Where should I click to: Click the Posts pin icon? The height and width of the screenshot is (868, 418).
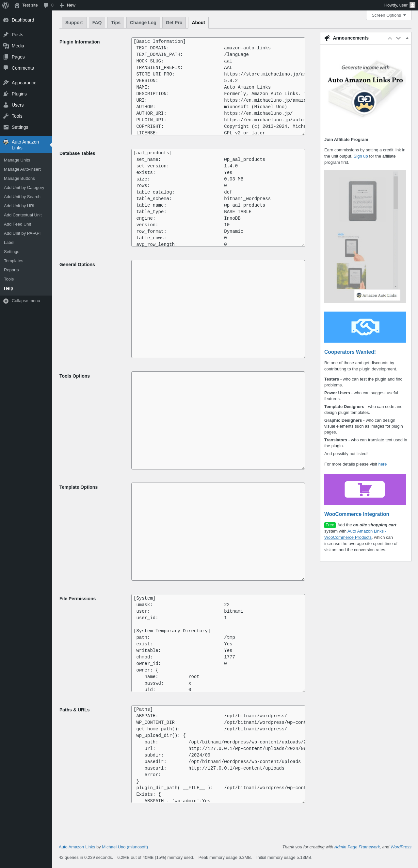(x=6, y=35)
